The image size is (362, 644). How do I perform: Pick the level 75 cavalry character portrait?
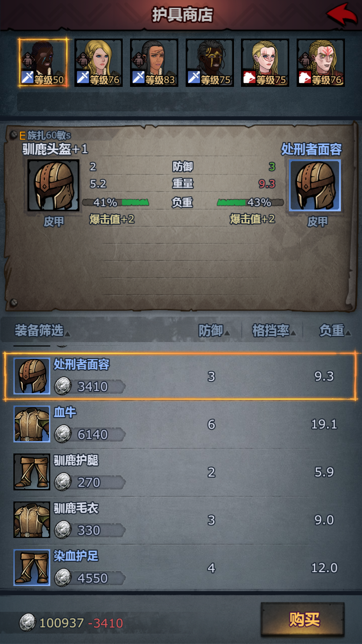pyautogui.click(x=265, y=63)
